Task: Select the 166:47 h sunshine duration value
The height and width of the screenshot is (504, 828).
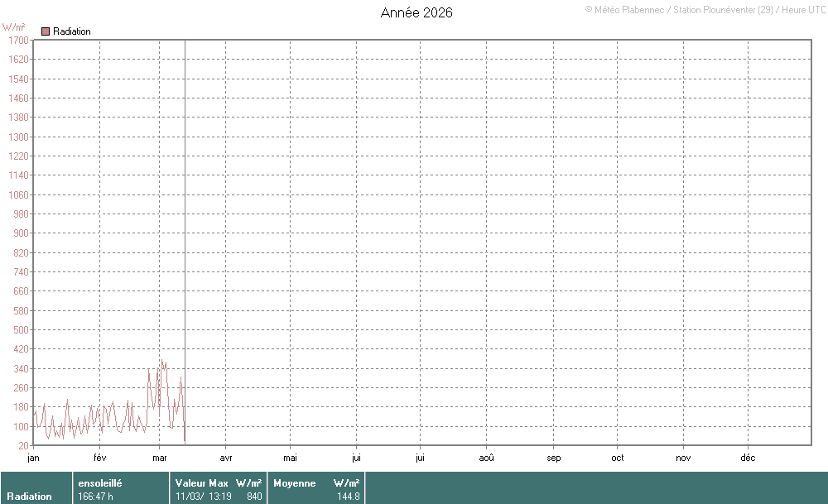Action: point(95,497)
